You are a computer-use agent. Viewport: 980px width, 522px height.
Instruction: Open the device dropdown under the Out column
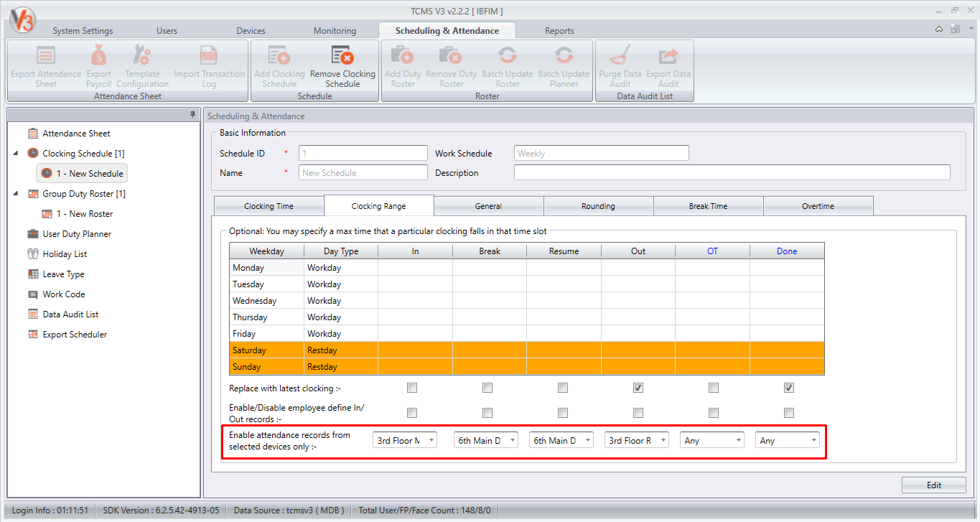click(637, 440)
